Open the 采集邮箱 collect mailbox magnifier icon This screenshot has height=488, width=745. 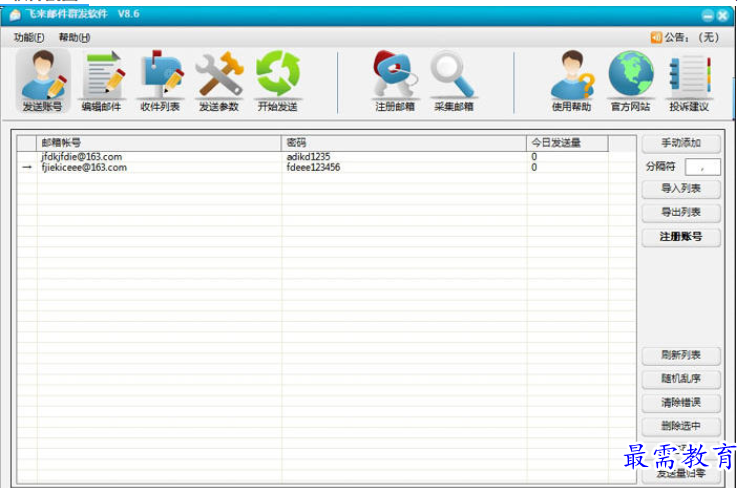pos(454,80)
